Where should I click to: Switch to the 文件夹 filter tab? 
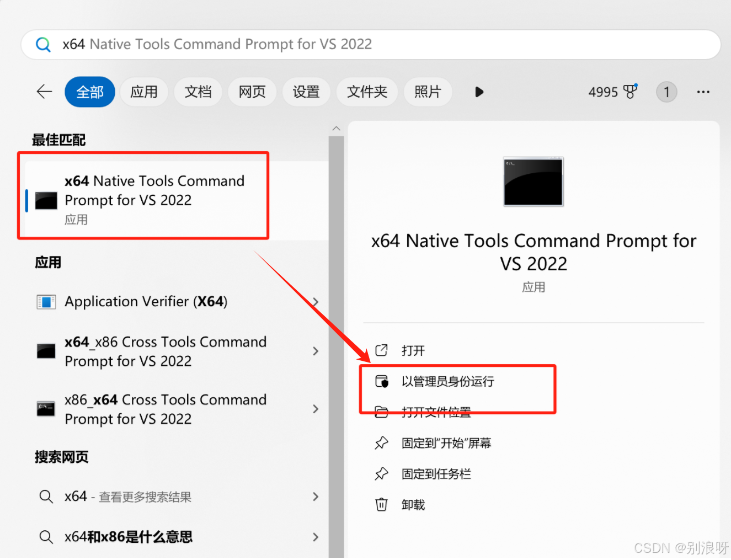(367, 92)
